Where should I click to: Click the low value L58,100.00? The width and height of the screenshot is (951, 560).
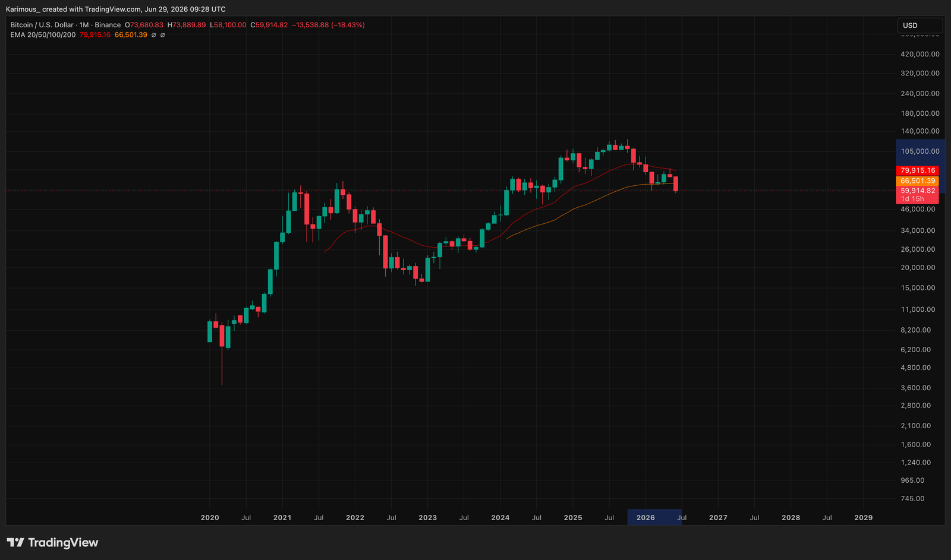(228, 25)
